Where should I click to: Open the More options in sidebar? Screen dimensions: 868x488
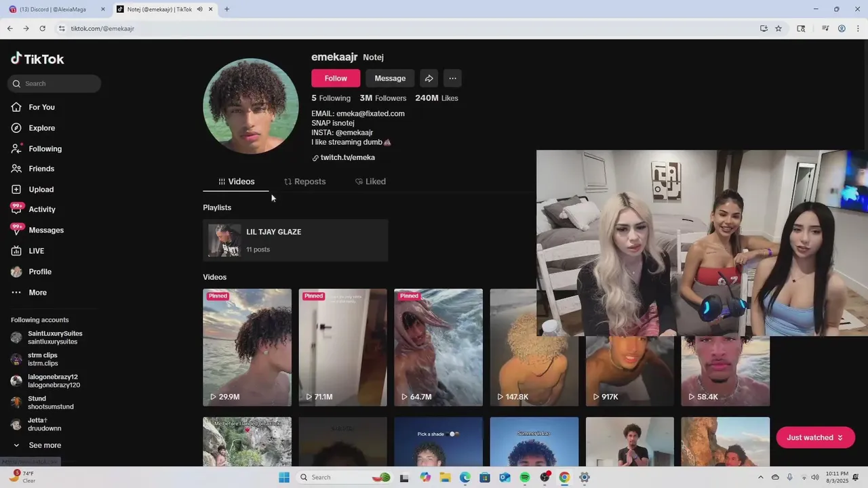(37, 293)
